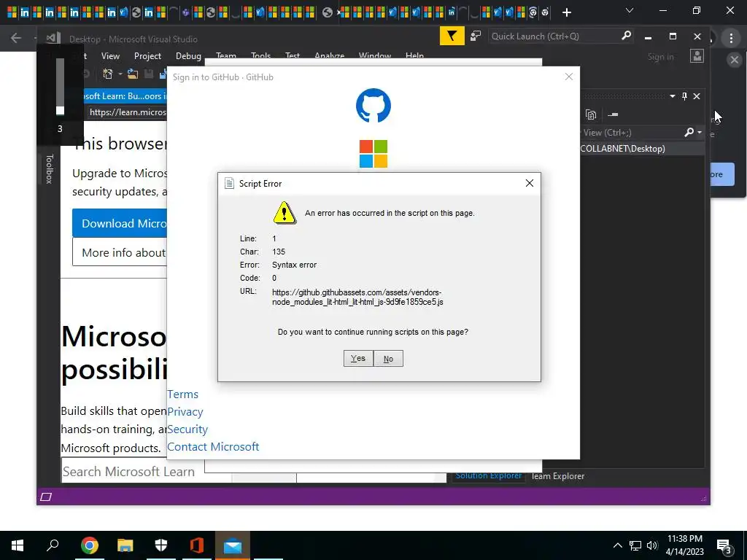Open the Send Feedback icon in Visual Studio

pyautogui.click(x=476, y=36)
